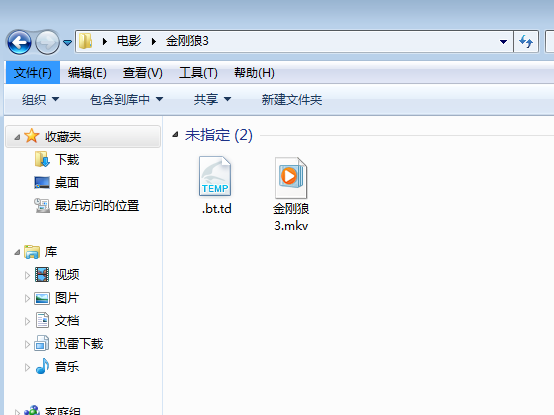The height and width of the screenshot is (415, 554).
Task: Click the 金刚狼3.mkv file name
Action: [x=291, y=217]
